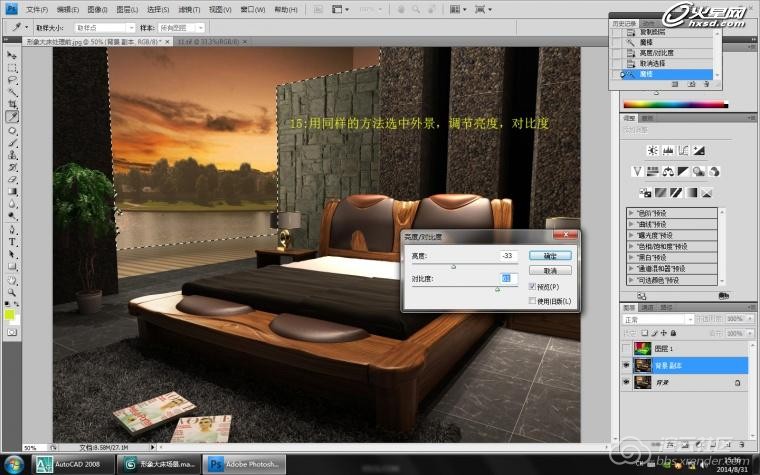Expand the "色阶"预设 presets group

pyautogui.click(x=631, y=213)
